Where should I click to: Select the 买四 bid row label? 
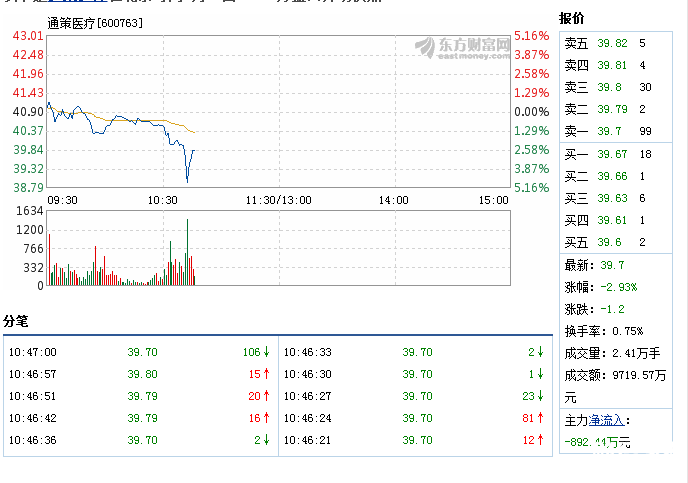coord(576,220)
